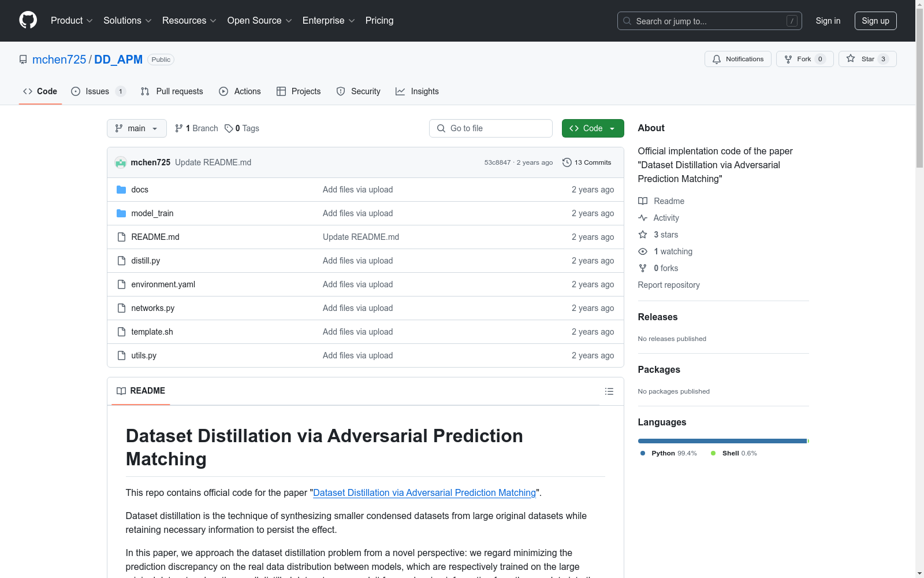Screen dimensions: 924x578
Task: Open commit hash 53c8847
Action: coord(497,162)
